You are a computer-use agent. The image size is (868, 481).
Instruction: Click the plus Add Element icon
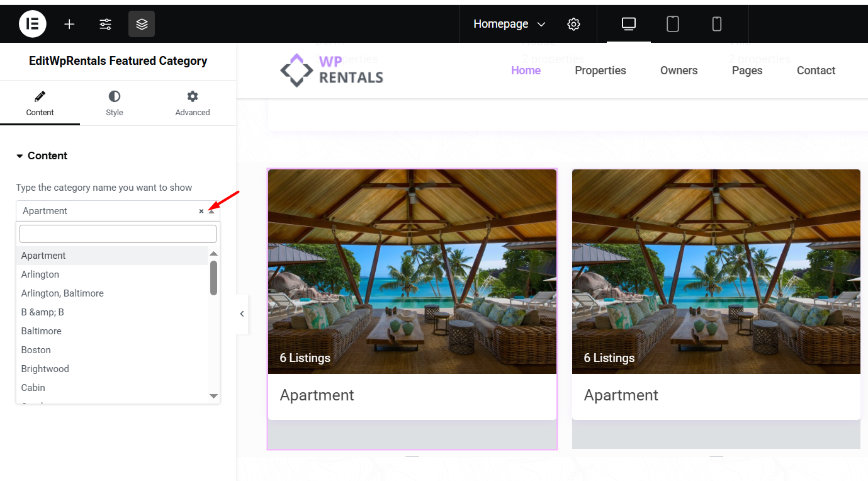[69, 24]
